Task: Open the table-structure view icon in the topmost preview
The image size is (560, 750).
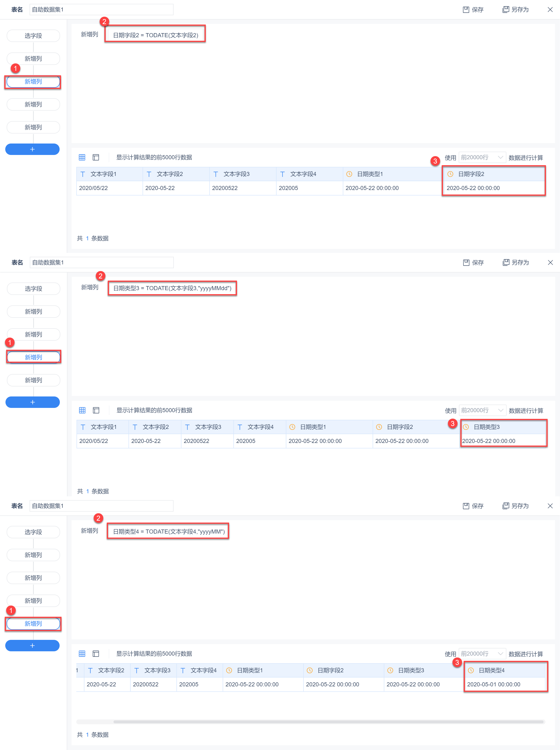Action: 96,157
